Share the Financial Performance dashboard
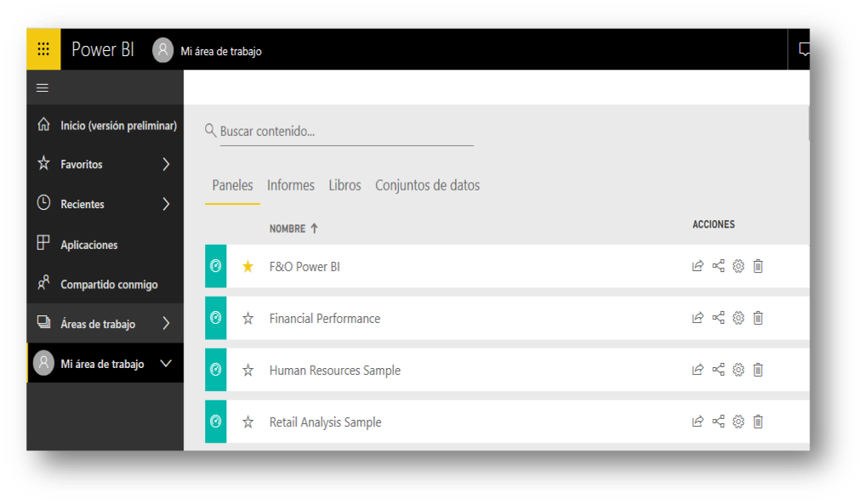This screenshot has width=864, height=504. click(718, 318)
